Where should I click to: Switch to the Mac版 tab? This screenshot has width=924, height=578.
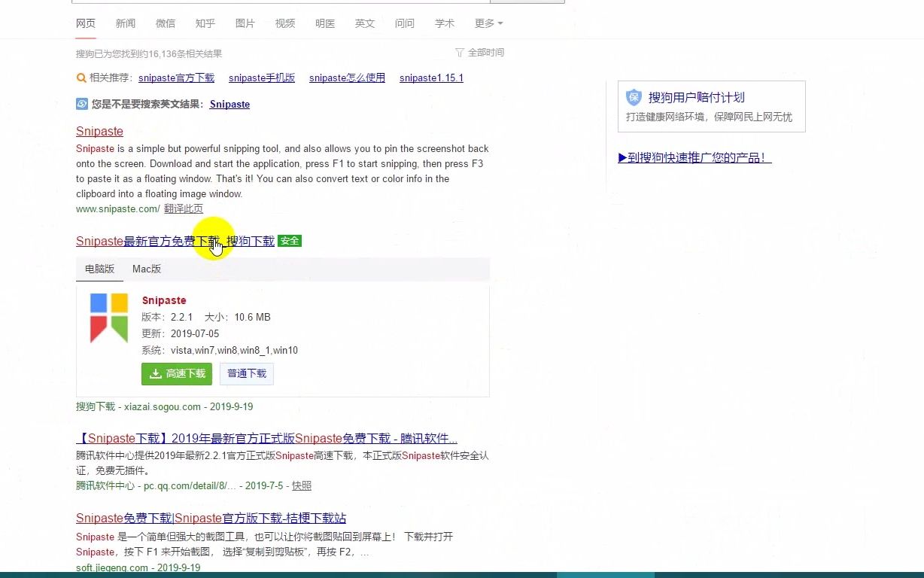click(x=146, y=269)
